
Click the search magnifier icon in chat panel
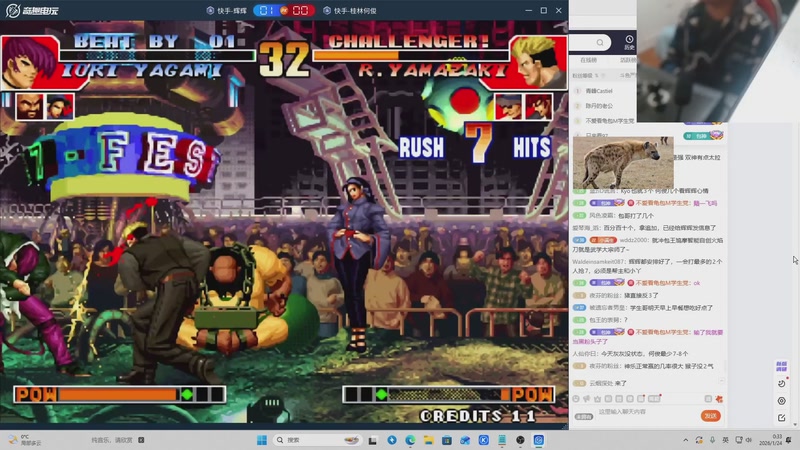(600, 42)
